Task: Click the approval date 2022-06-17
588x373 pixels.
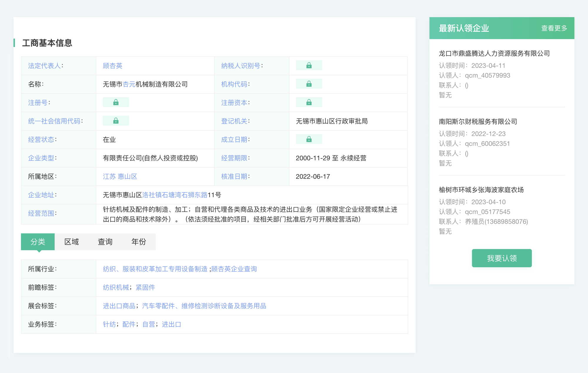Action: pyautogui.click(x=313, y=177)
